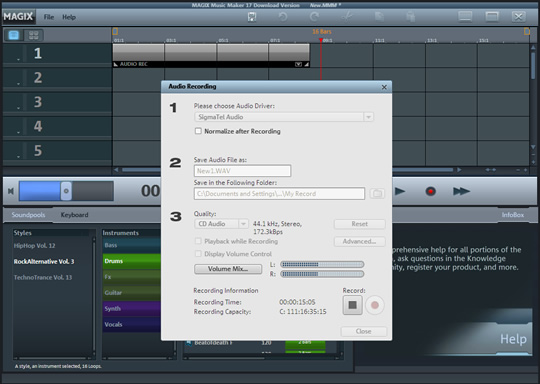Screen dimensions: 540x384
Task: Stop recording in the Audio Recording dialog
Action: click(352, 305)
